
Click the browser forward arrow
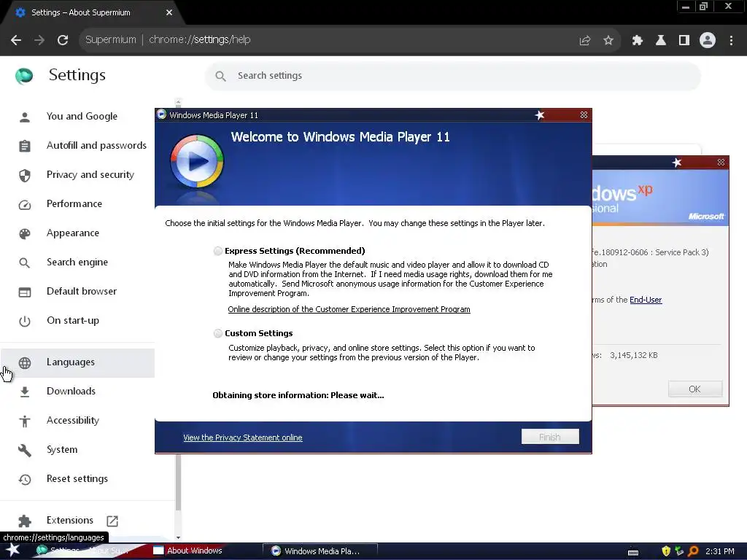(39, 40)
